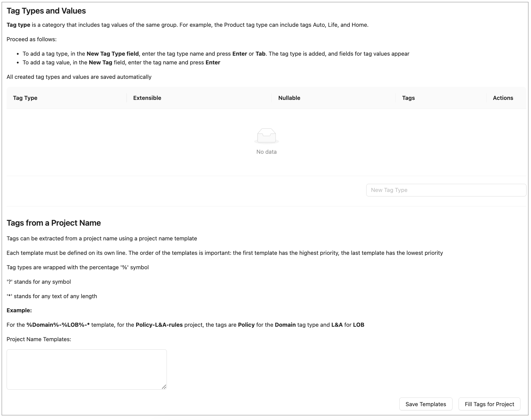The width and height of the screenshot is (531, 420).
Task: Click the bold New Tag Type field text
Action: pyautogui.click(x=112, y=54)
